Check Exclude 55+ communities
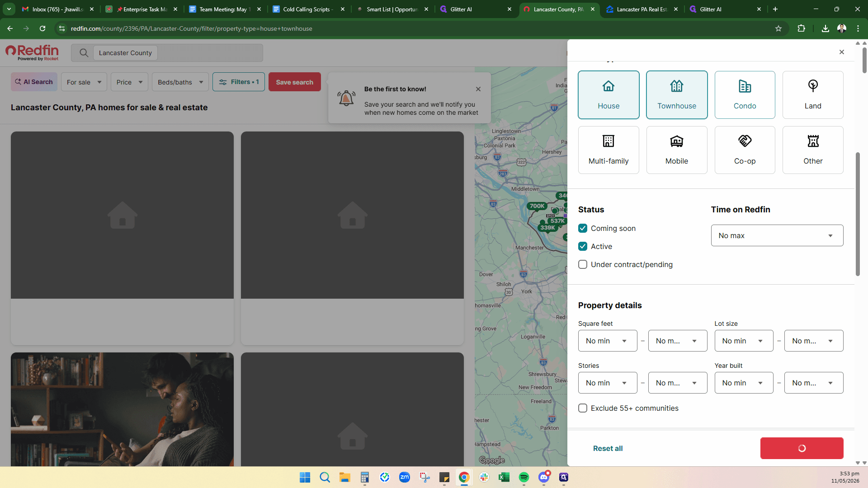This screenshot has height=488, width=868. point(583,408)
